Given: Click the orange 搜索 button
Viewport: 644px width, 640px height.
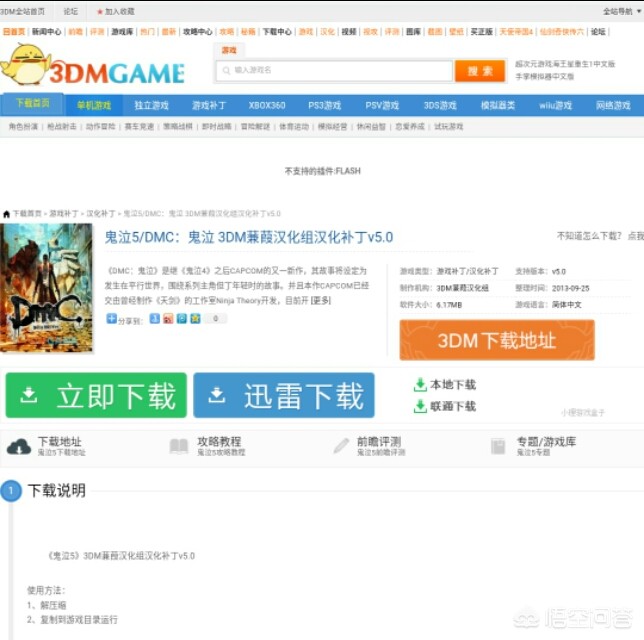Looking at the screenshot, I should (x=480, y=71).
